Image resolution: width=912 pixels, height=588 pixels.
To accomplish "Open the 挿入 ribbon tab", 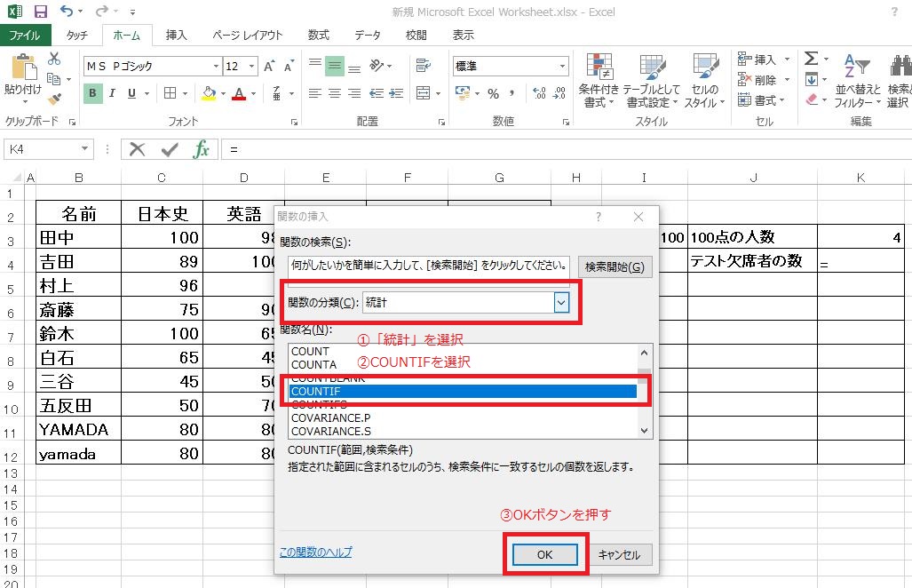I will pyautogui.click(x=177, y=36).
